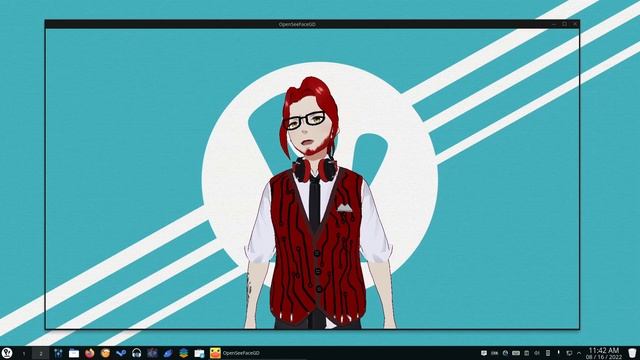Viewport: 640px width, 360px height.
Task: Expand hidden system tray icons arrow
Action: click(579, 353)
